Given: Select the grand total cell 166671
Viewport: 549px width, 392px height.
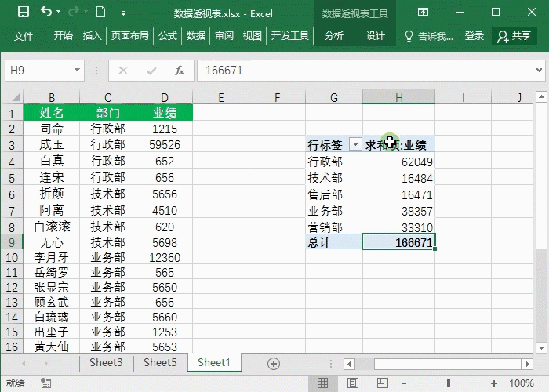Looking at the screenshot, I should 398,242.
